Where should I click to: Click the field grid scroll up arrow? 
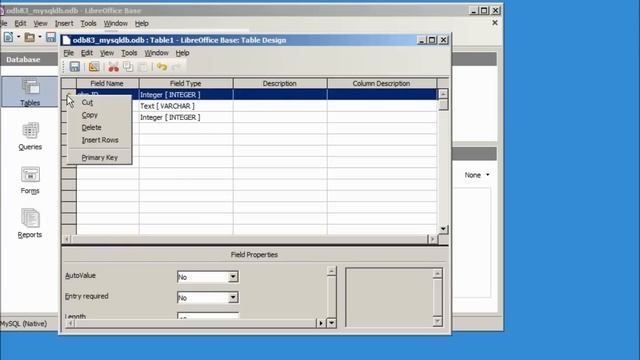[x=443, y=94]
